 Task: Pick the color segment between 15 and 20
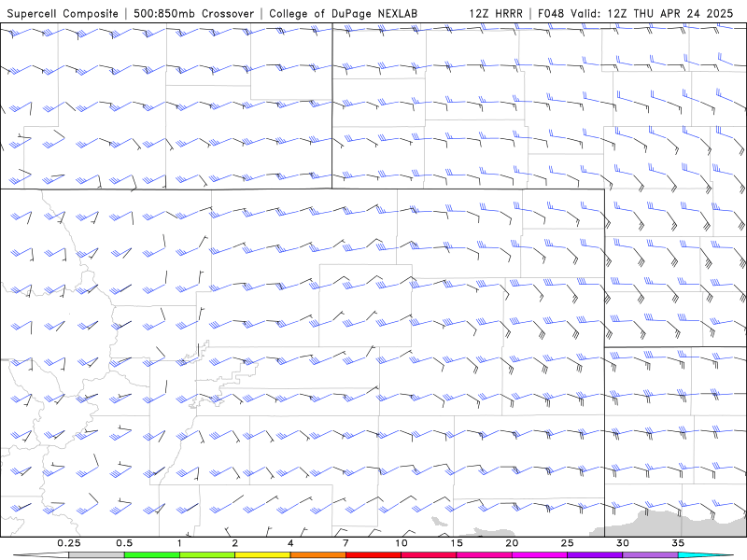point(484,555)
